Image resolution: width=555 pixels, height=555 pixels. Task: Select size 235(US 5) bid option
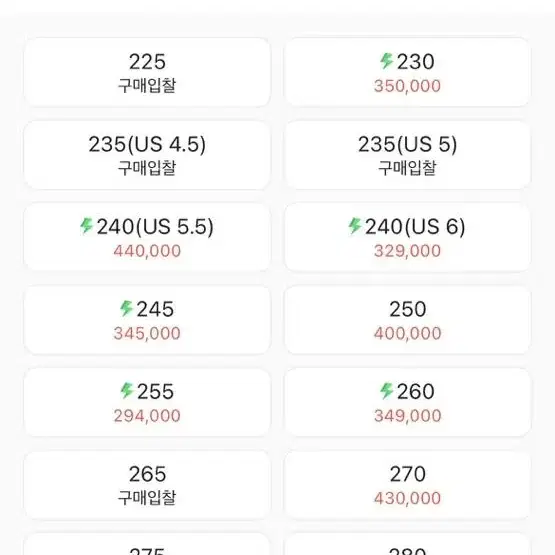pyautogui.click(x=407, y=155)
